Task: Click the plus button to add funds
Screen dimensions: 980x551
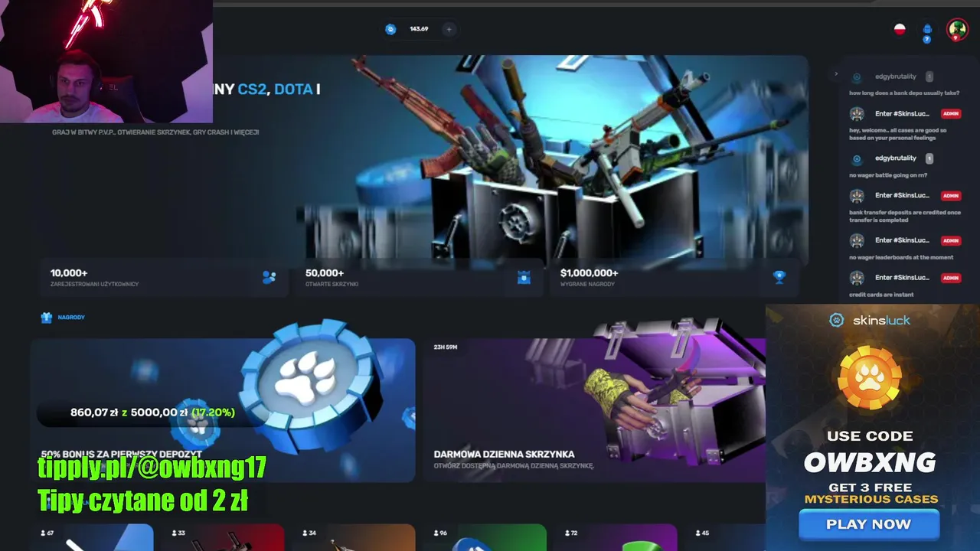Action: tap(449, 29)
